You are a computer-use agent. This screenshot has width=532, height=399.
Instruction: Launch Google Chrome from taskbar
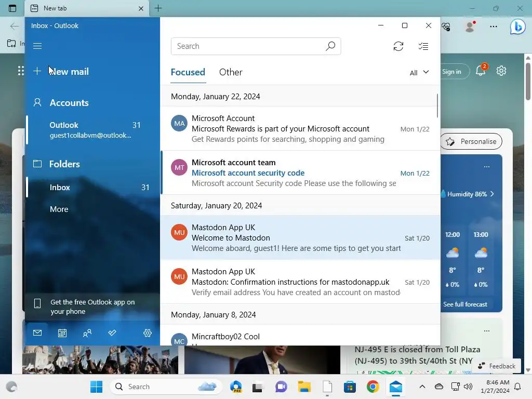[x=373, y=387]
